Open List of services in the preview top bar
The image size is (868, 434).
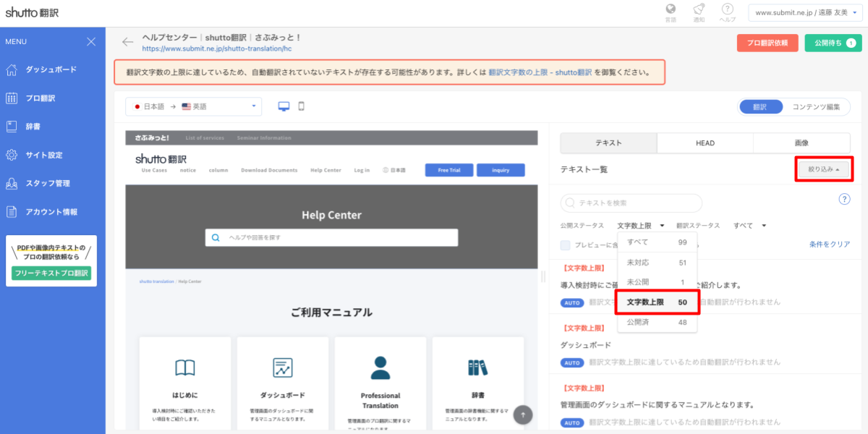205,137
